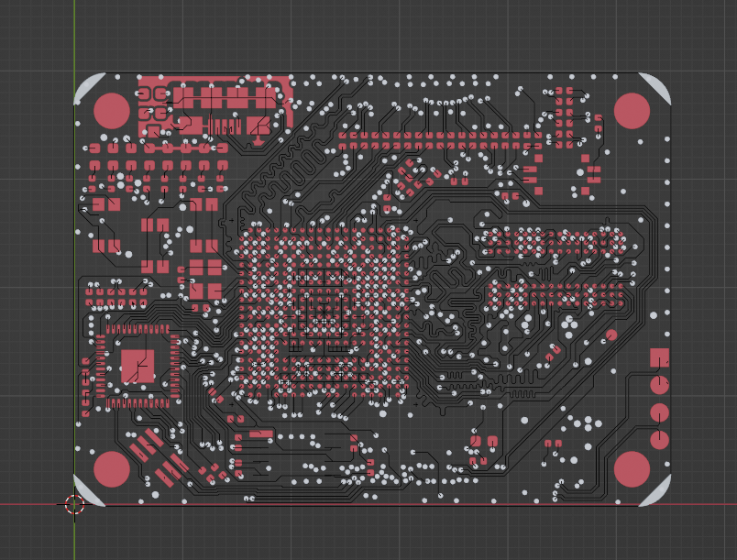Click the white bottom-right board corner piece

pyautogui.click(x=658, y=494)
